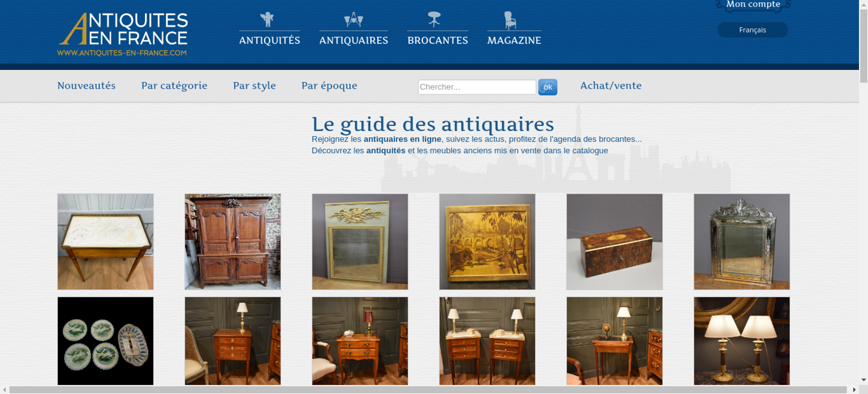
Task: Open the Venetian mirror thumbnail
Action: 742,242
